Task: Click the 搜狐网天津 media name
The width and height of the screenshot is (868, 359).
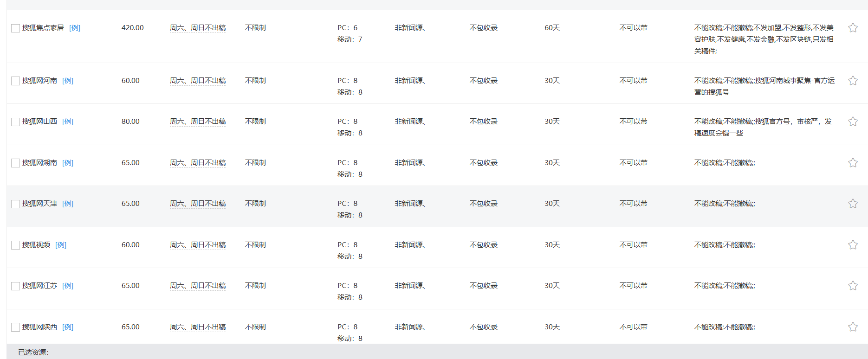Action: pyautogui.click(x=39, y=204)
